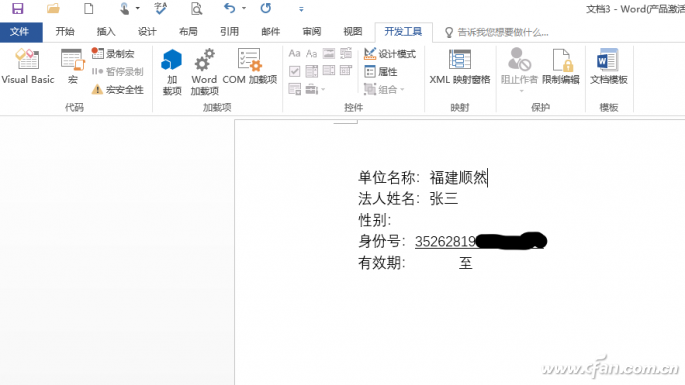Open the 文档模板 document template dialog
Viewport: 685px width, 385px height.
point(609,66)
